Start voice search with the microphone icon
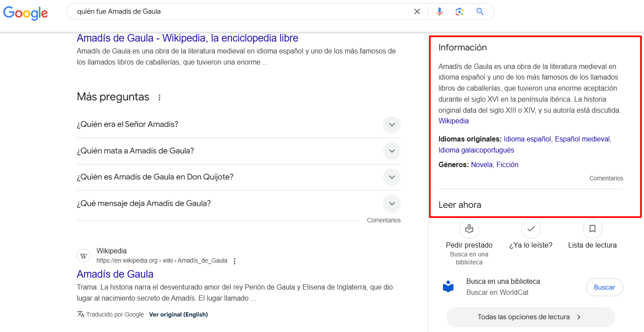 (x=439, y=11)
